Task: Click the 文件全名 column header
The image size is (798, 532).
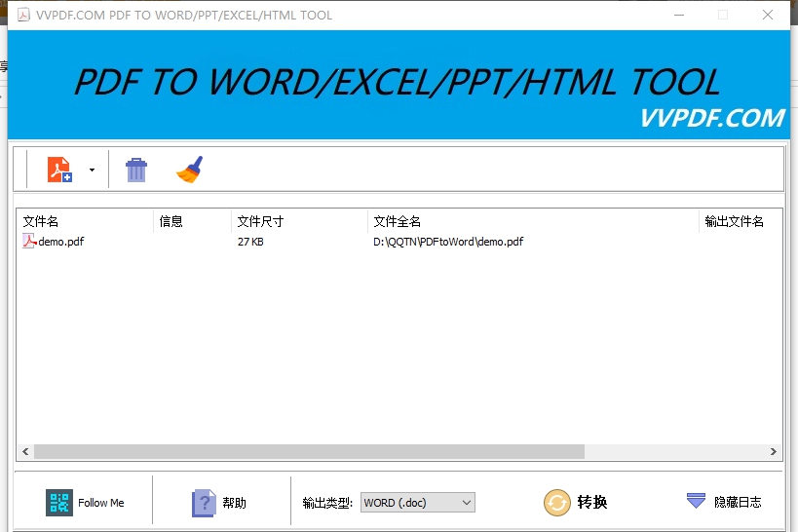Action: click(x=533, y=221)
